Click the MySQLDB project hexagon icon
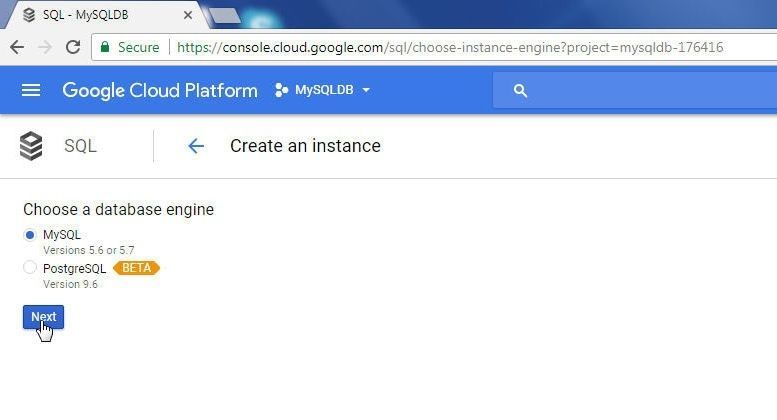Screen dimensions: 777x420 point(281,90)
